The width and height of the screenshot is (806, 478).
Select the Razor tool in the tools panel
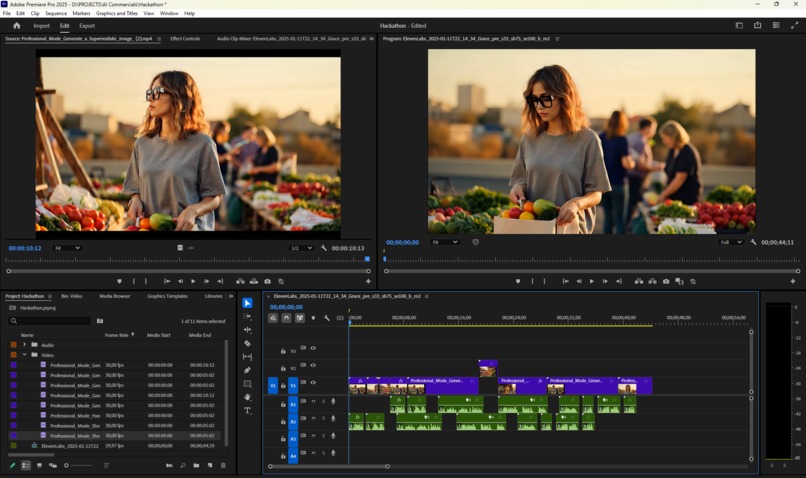(247, 343)
